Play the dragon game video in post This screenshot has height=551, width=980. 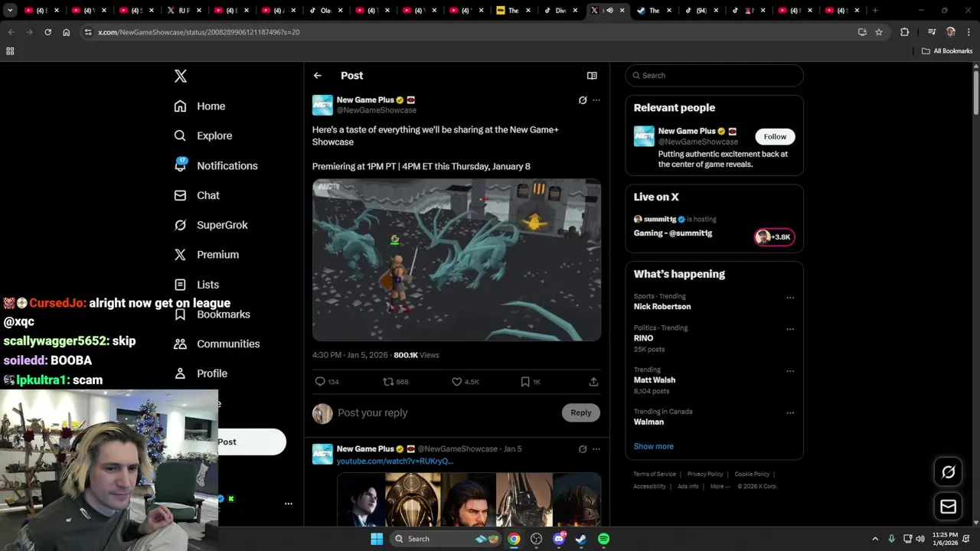coord(456,260)
